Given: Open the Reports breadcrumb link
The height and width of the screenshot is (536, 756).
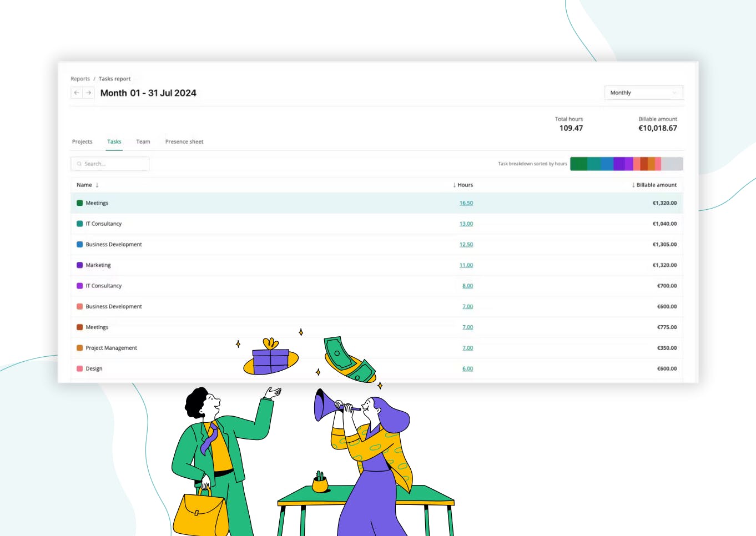Looking at the screenshot, I should click(x=80, y=79).
